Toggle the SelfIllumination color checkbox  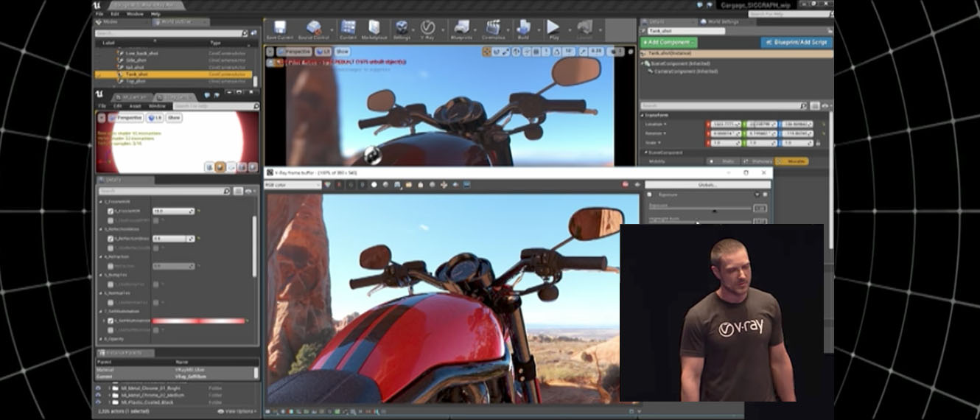coord(111,321)
